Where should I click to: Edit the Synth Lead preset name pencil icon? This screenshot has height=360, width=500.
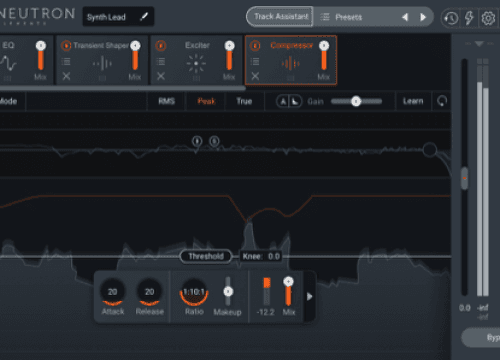coord(144,16)
